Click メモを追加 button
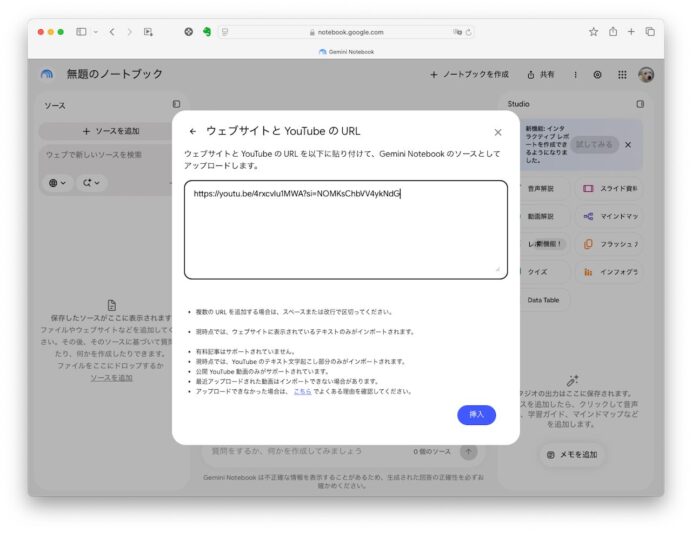Image resolution: width=692 pixels, height=533 pixels. [x=572, y=454]
